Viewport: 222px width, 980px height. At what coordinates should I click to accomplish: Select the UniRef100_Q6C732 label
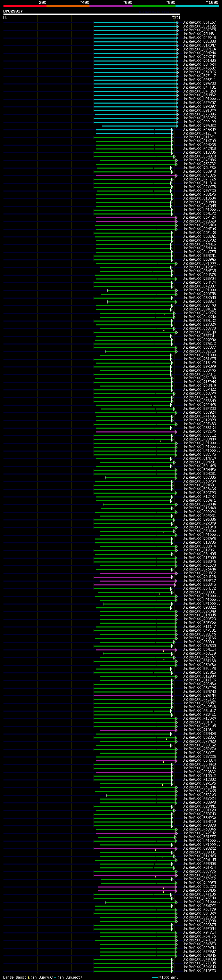point(199,164)
